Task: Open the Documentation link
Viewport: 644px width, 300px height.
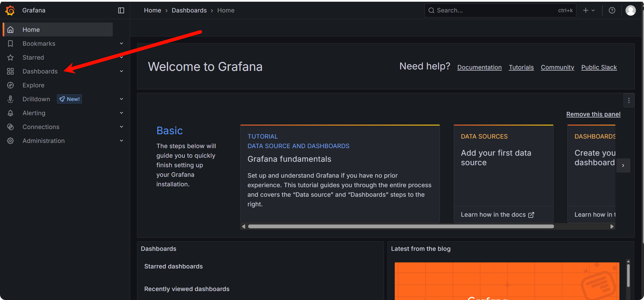Action: coord(479,67)
